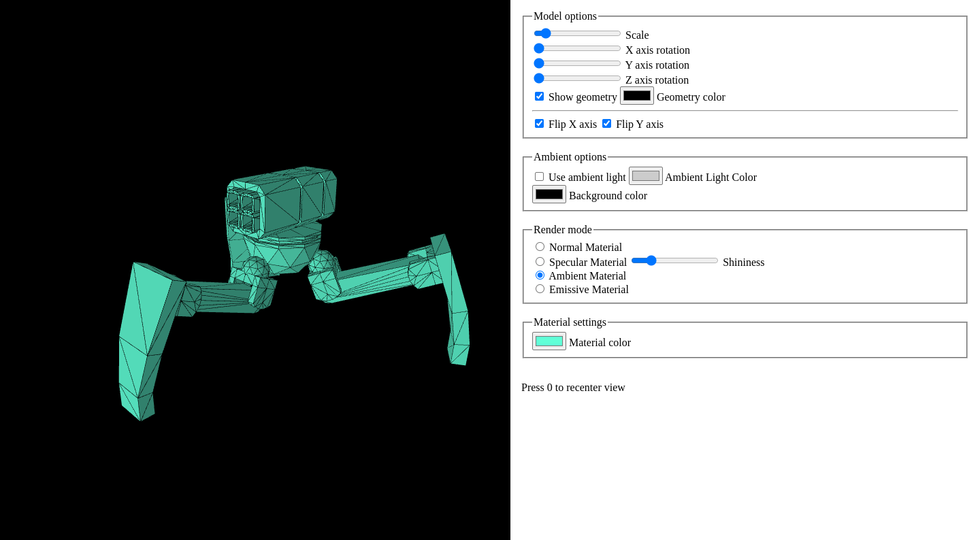Open the Background color swatch

pyautogui.click(x=549, y=195)
